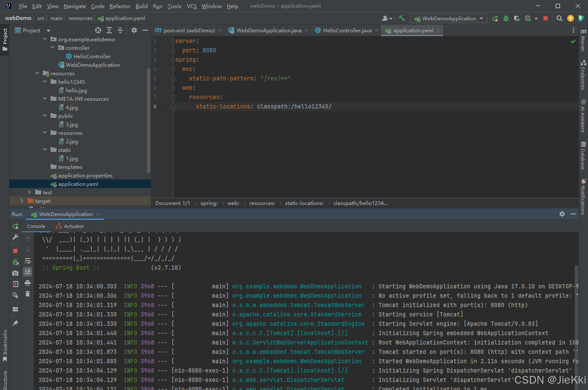
Task: Click webDemo in navigation bar
Action: [18, 18]
